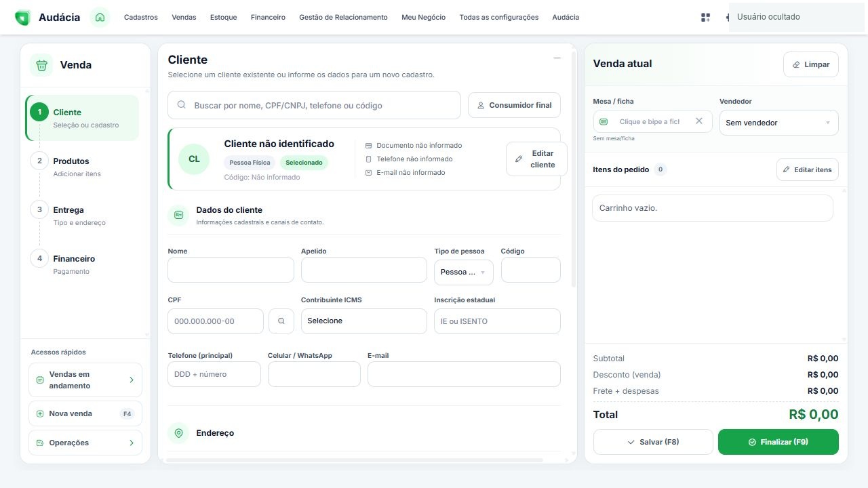The image size is (868, 488).
Task: Clear the Mesa / ficha field with X
Action: (x=699, y=121)
